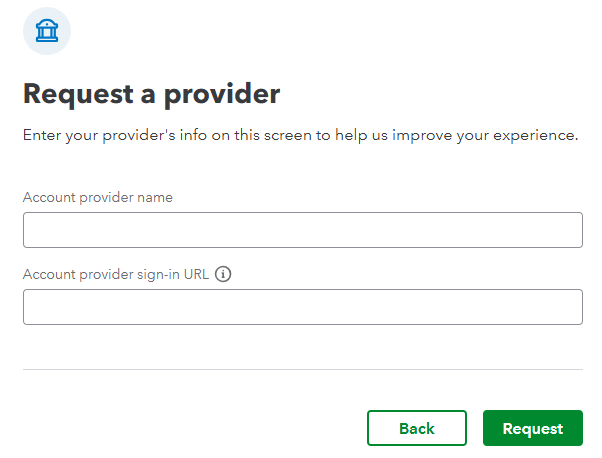Click the horizontal divider above the buttons
The height and width of the screenshot is (458, 602).
(x=303, y=370)
